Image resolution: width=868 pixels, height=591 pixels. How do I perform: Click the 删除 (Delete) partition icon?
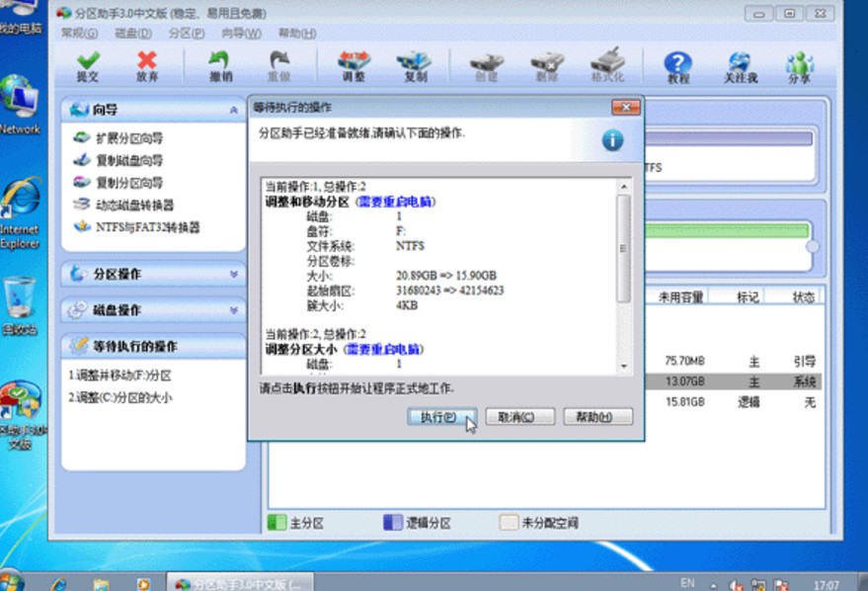coord(547,66)
